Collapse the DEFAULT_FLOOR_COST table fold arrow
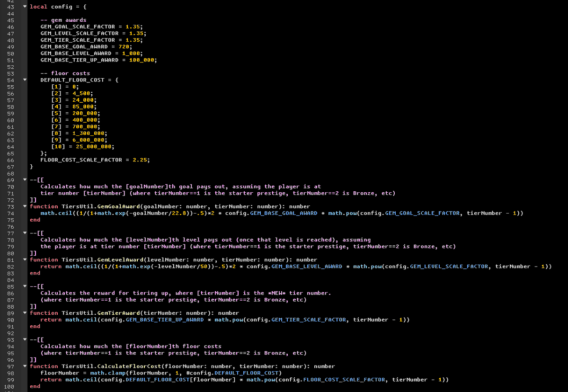 tap(25, 80)
